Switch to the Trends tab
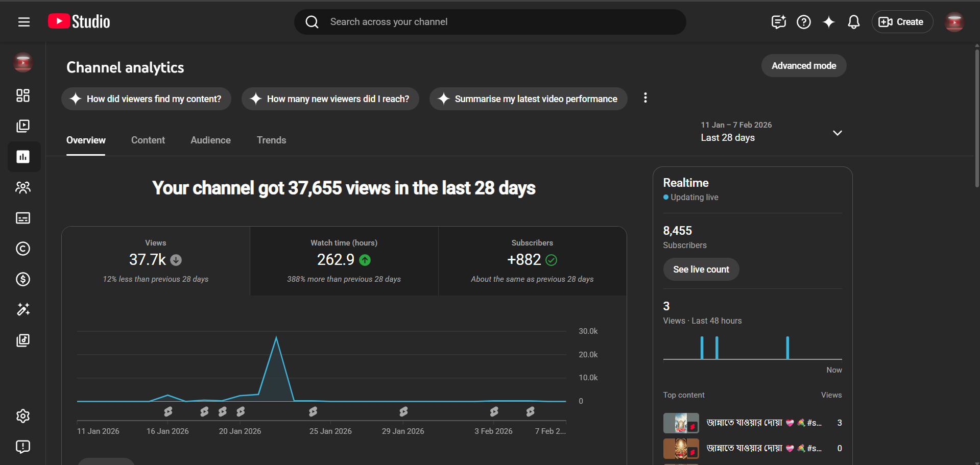This screenshot has height=465, width=980. (x=271, y=140)
